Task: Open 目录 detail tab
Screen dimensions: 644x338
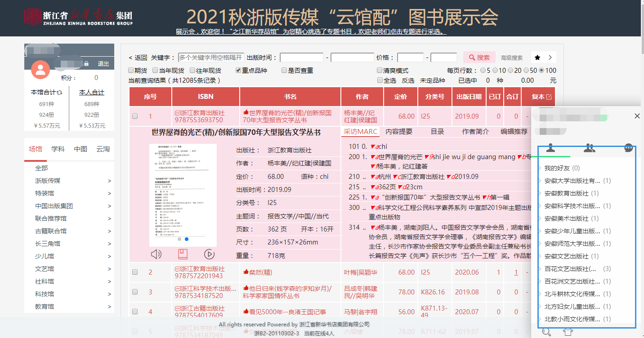Action: click(x=438, y=132)
